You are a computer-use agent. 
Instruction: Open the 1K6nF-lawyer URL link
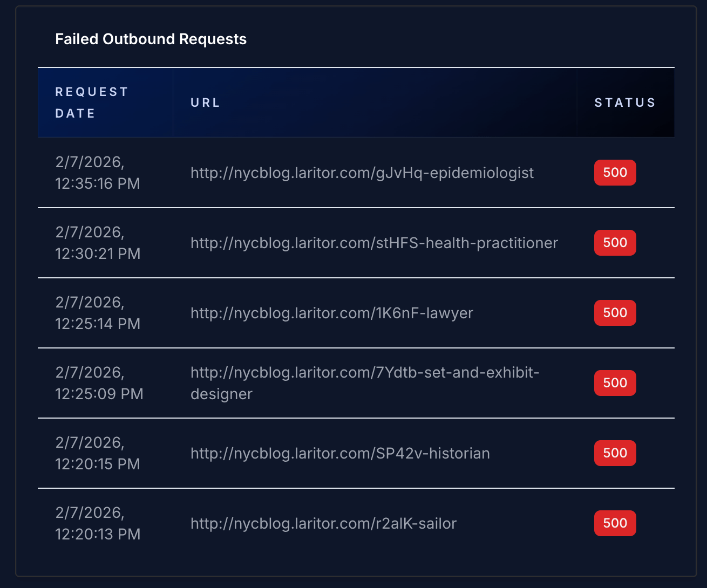pyautogui.click(x=331, y=313)
